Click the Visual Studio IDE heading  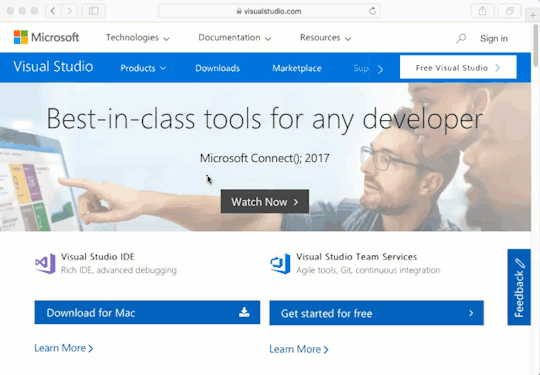(x=98, y=257)
